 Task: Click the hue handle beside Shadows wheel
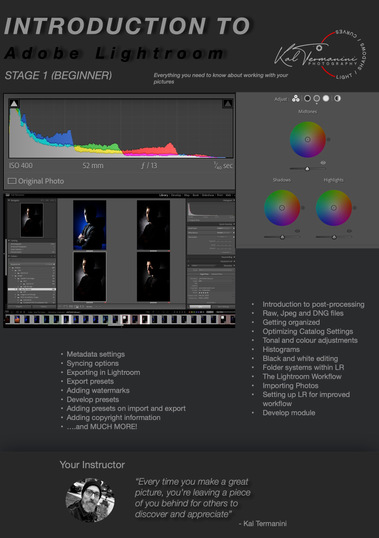(303, 208)
